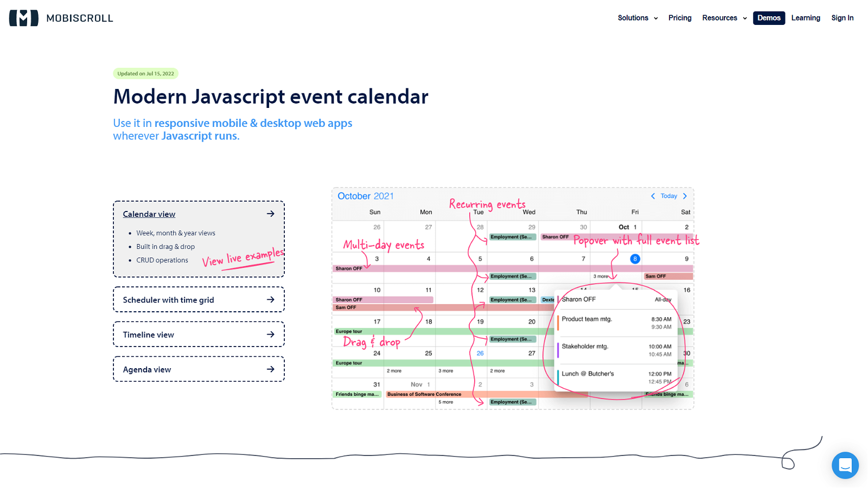This screenshot has width=868, height=488.
Task: Select calendar day 26 highlighted in blue
Action: pos(480,353)
